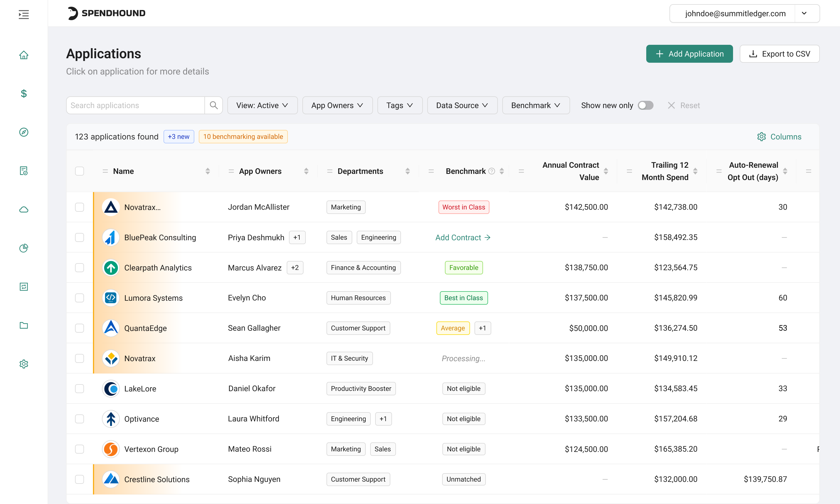This screenshot has height=504, width=840.
Task: Check the select-all header checkbox
Action: tap(80, 171)
